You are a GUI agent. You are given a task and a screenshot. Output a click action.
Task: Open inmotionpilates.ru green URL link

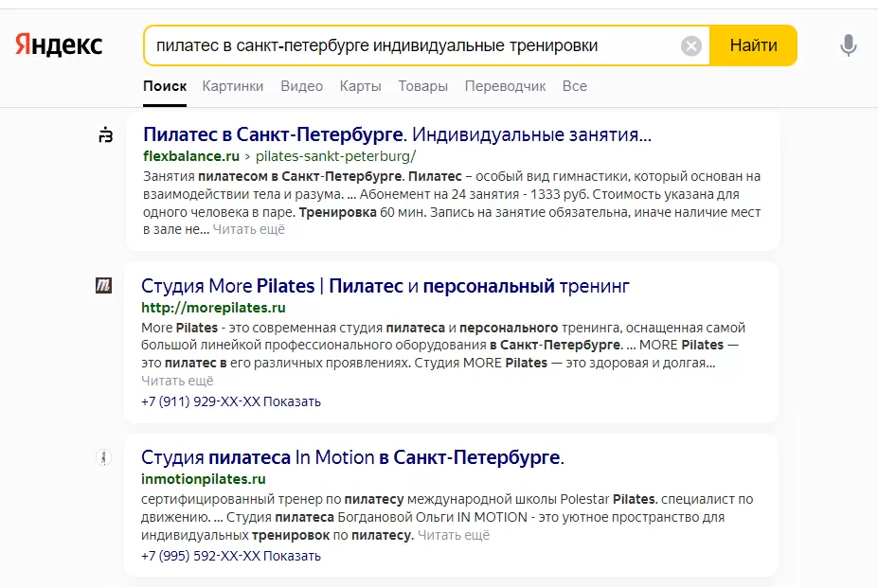coord(204,479)
